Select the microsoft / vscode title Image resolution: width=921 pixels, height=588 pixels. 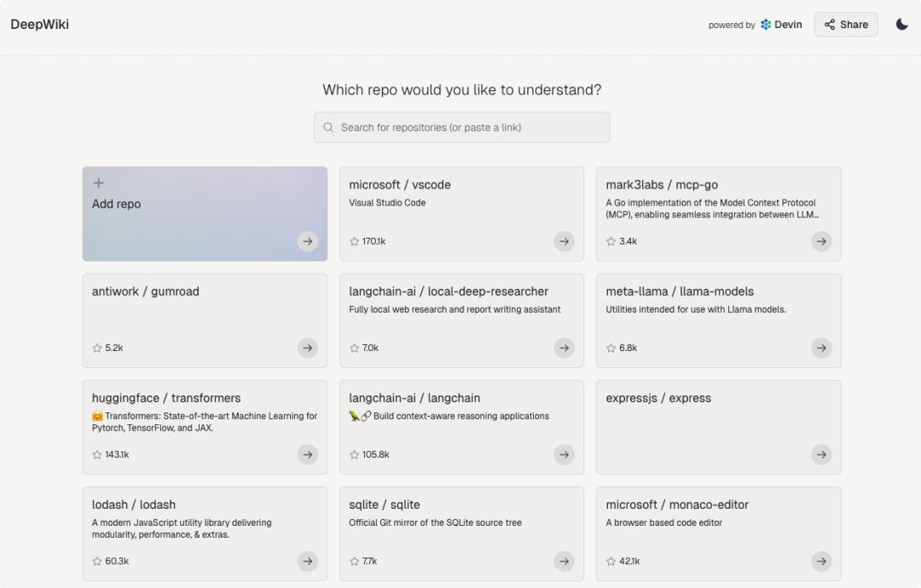click(400, 185)
